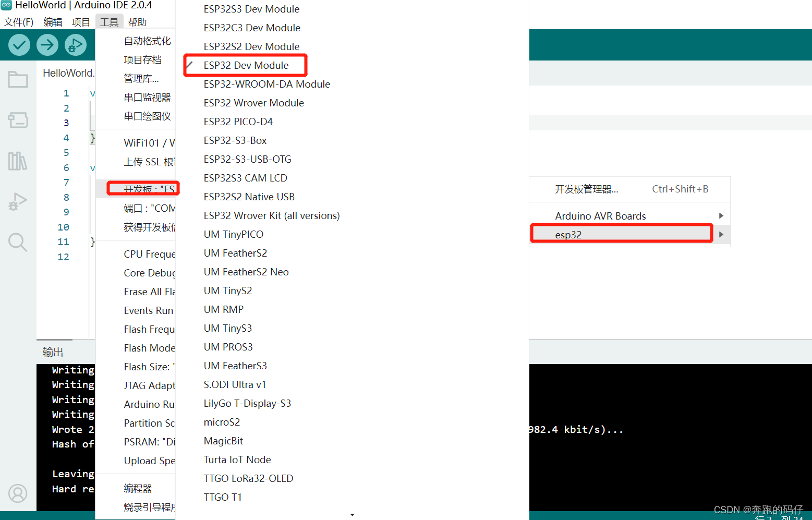Open 开发板管理器... entry

click(x=630, y=189)
